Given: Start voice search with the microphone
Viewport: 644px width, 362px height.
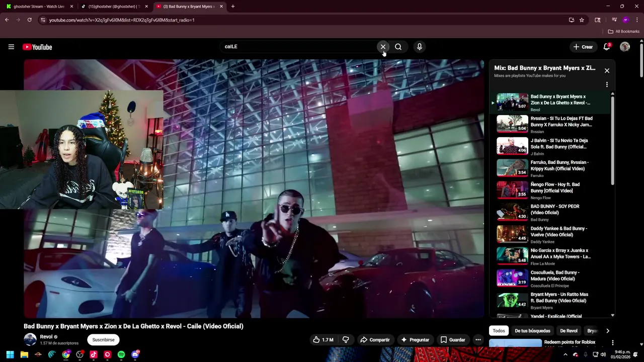Looking at the screenshot, I should pos(420,47).
